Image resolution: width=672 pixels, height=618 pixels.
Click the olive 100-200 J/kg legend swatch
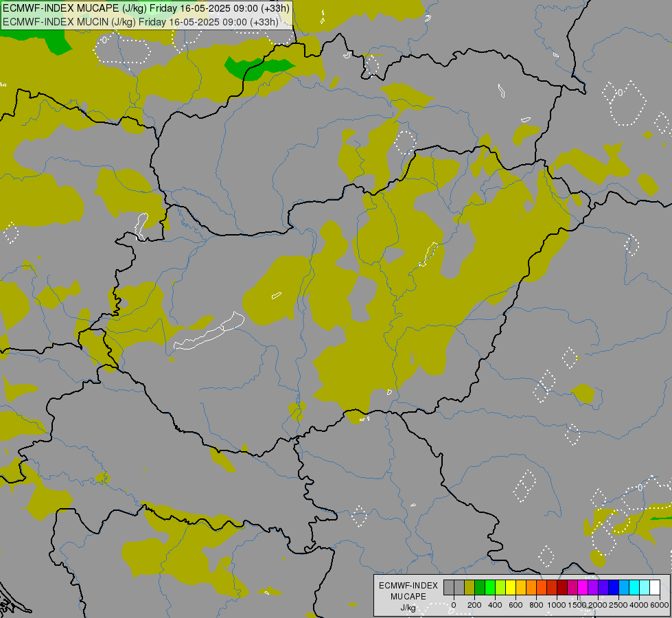(x=470, y=587)
